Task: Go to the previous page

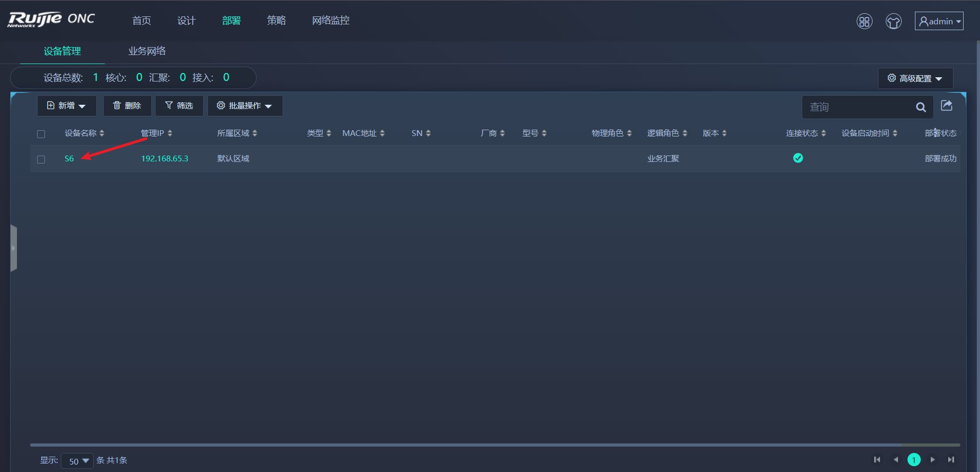Action: pos(896,460)
